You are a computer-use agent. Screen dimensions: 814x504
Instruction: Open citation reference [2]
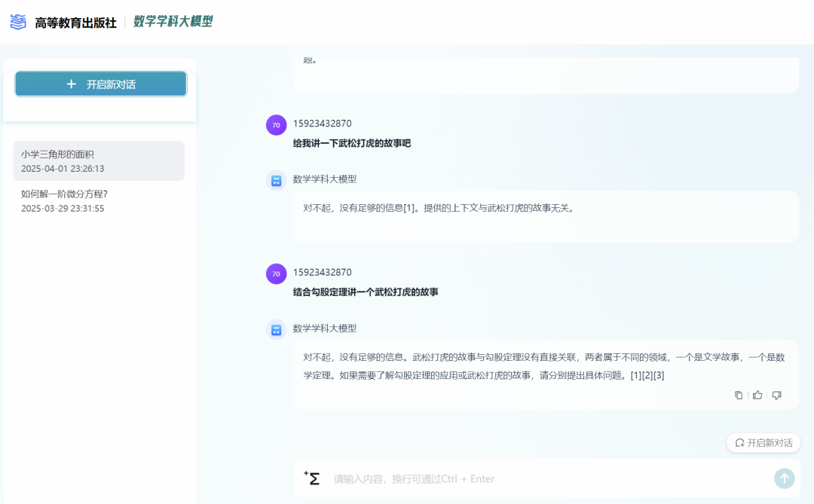pyautogui.click(x=646, y=374)
